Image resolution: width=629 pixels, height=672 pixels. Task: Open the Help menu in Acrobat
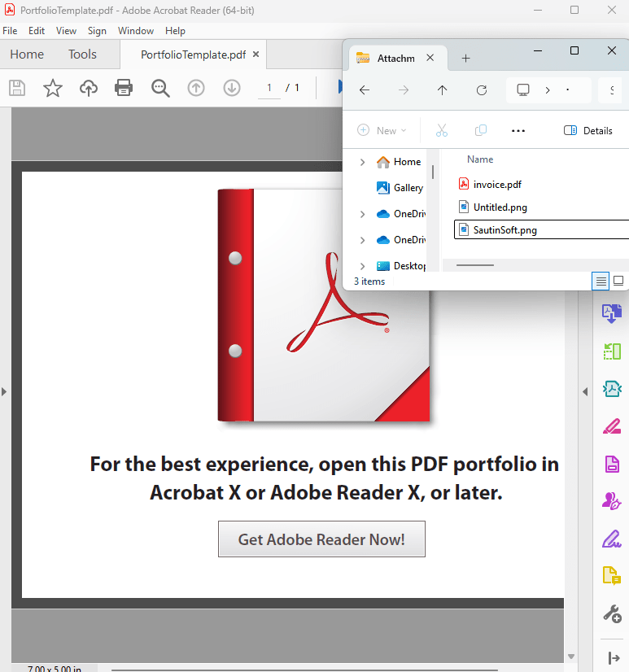pyautogui.click(x=175, y=31)
